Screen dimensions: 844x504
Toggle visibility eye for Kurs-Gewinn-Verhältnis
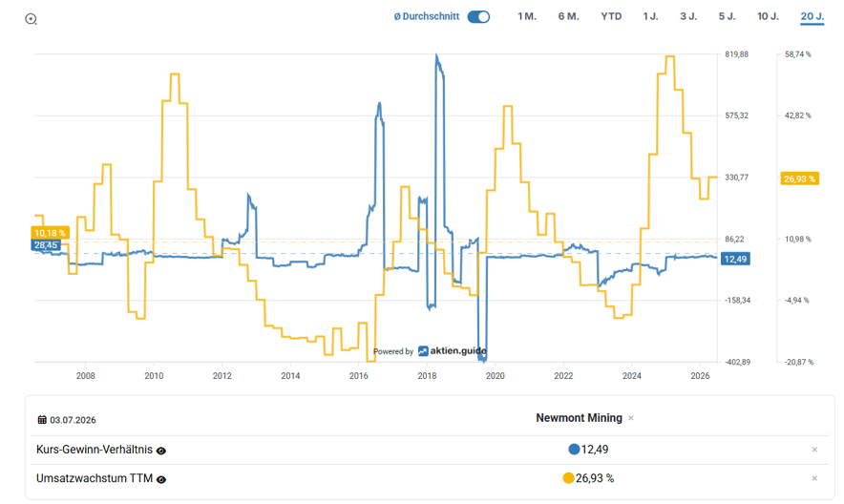(161, 451)
